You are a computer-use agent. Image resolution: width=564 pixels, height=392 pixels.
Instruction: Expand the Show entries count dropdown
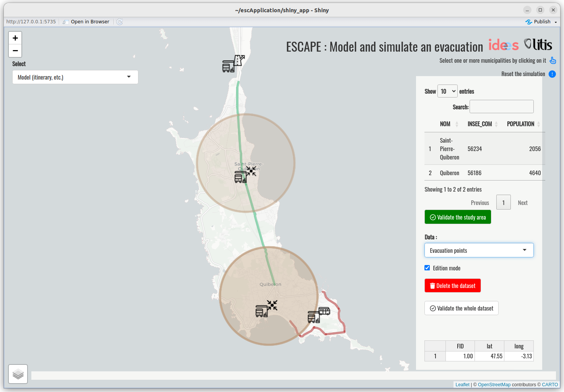447,91
